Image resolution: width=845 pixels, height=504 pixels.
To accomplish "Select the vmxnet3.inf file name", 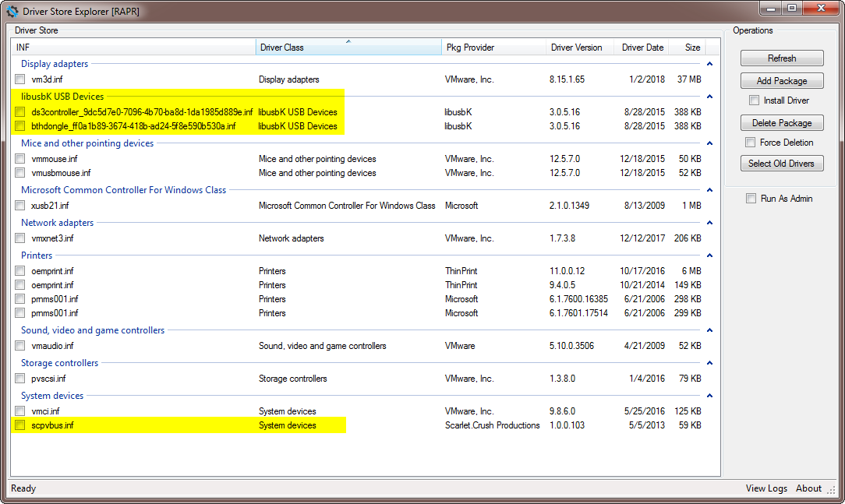I will click(x=52, y=238).
